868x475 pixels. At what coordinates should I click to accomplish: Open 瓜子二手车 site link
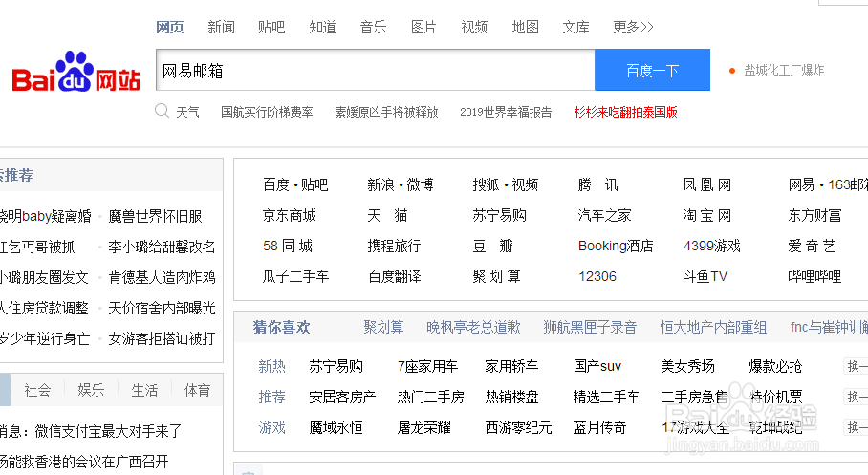click(x=295, y=275)
